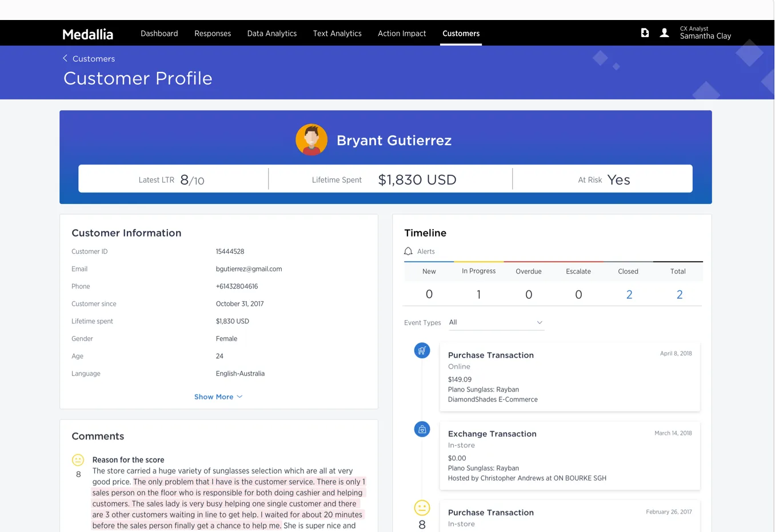Image resolution: width=775 pixels, height=532 pixels.
Task: Click the back arrow beside Customers
Action: click(x=65, y=58)
